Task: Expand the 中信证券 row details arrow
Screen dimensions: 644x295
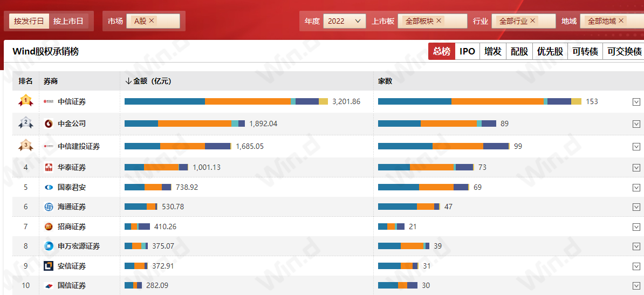Action: [x=636, y=101]
